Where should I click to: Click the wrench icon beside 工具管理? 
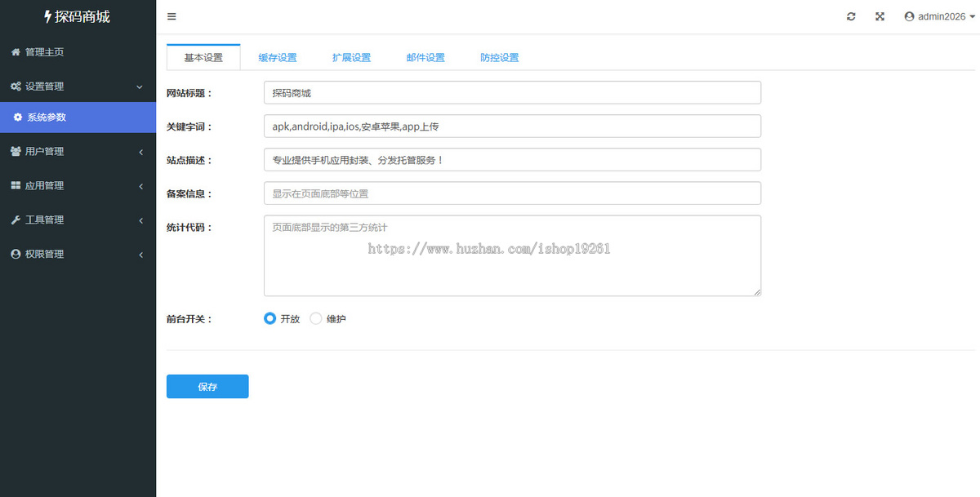[16, 220]
